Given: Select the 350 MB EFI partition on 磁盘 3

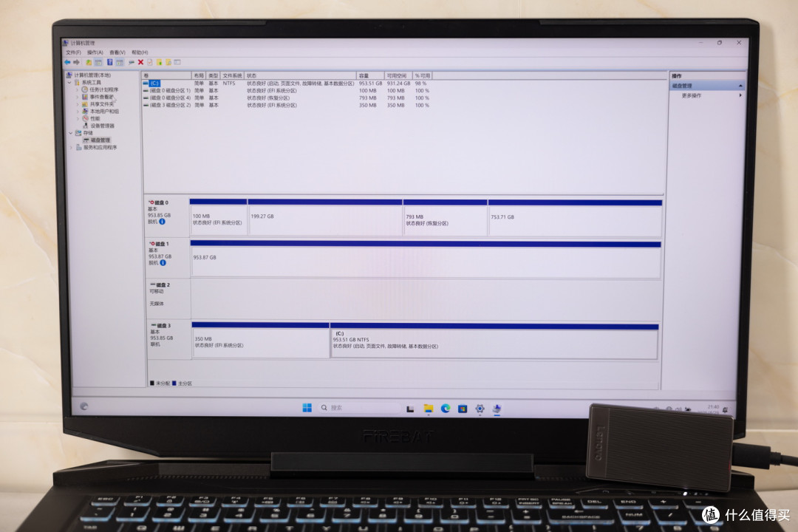Looking at the screenshot, I should tap(261, 340).
